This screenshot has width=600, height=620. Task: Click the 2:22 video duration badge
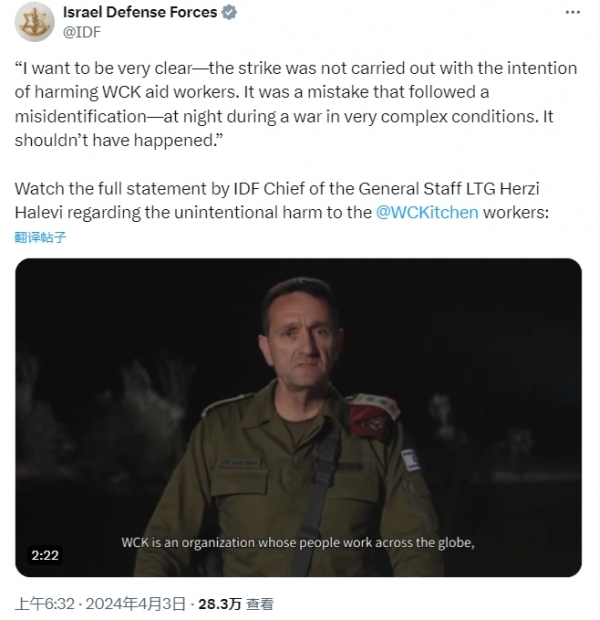click(x=45, y=555)
